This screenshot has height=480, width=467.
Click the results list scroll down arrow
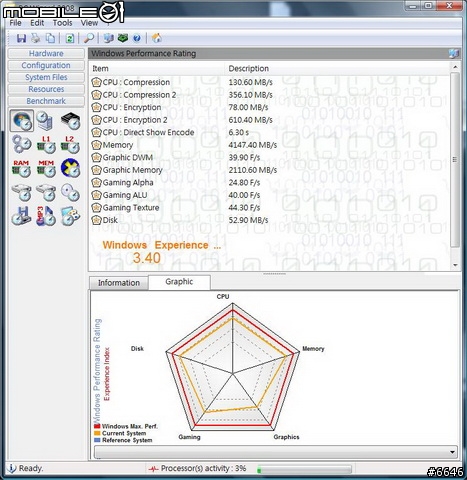(x=455, y=265)
